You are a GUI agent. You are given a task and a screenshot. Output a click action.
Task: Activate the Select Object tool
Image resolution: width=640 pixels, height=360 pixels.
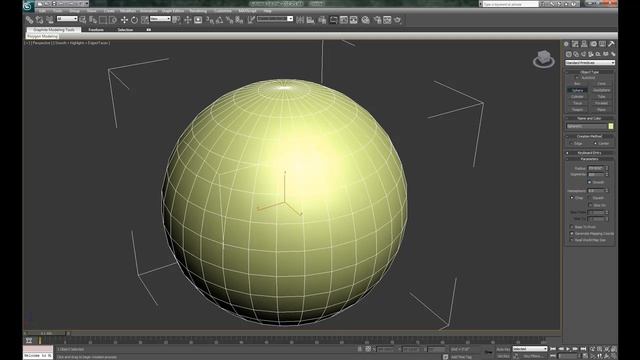coord(83,20)
